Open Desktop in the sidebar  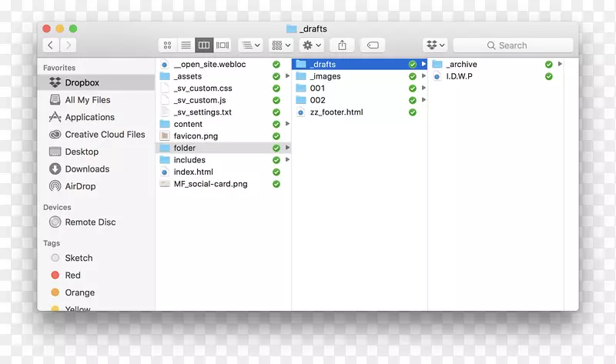[96, 152]
